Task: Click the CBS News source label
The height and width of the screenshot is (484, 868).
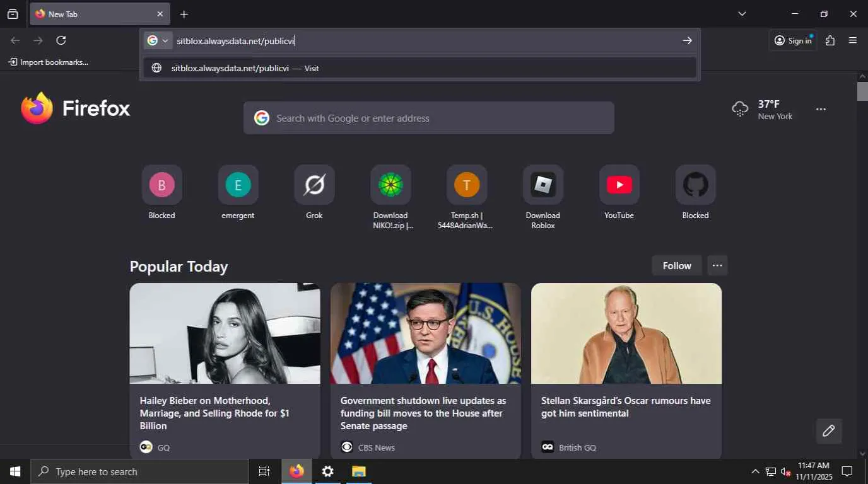Action: tap(377, 447)
